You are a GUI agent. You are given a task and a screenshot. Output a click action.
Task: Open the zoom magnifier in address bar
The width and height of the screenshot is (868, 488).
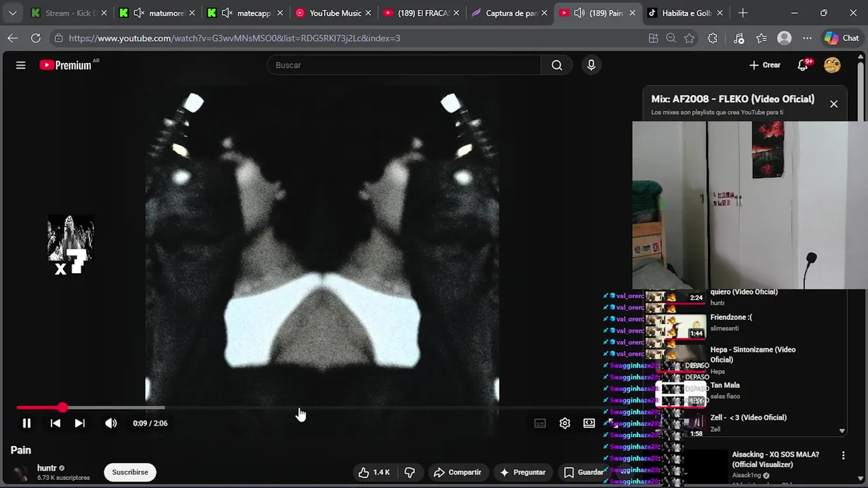671,38
